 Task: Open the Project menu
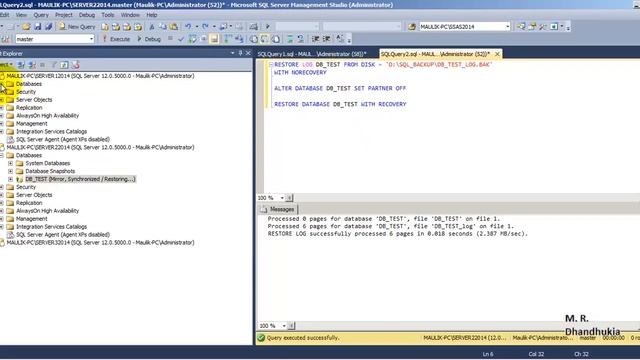click(x=64, y=15)
